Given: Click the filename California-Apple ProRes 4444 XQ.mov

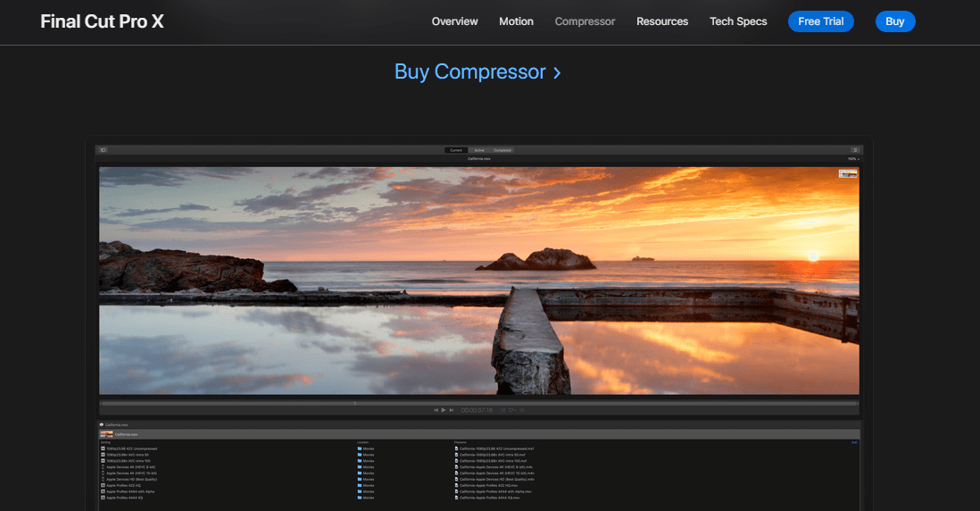Looking at the screenshot, I should point(486,498).
